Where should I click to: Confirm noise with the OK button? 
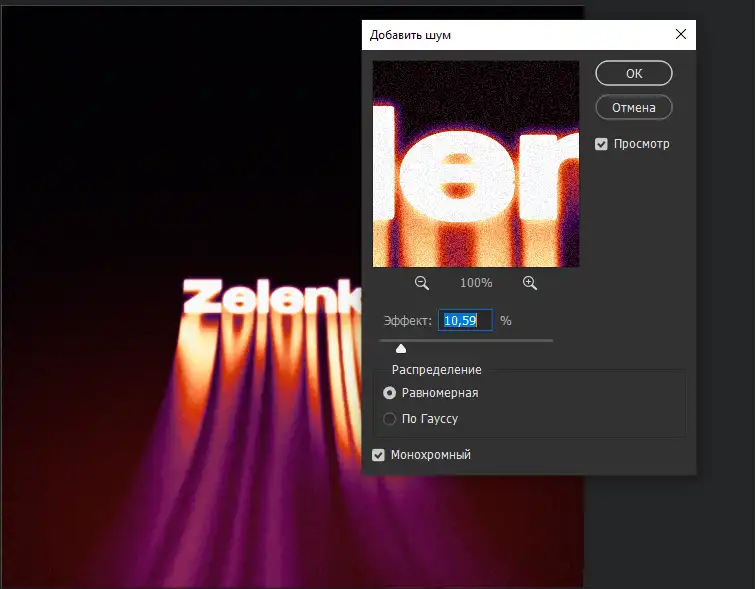click(633, 73)
